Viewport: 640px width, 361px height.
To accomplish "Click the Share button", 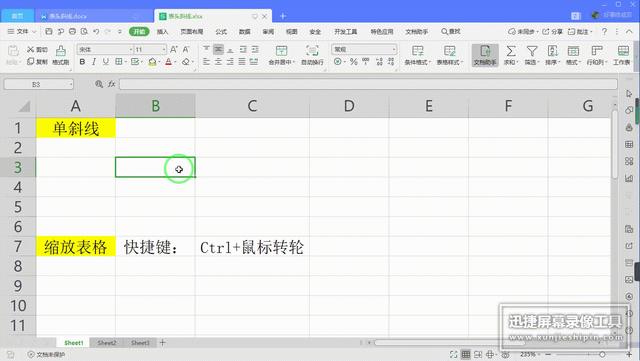I will pos(553,31).
